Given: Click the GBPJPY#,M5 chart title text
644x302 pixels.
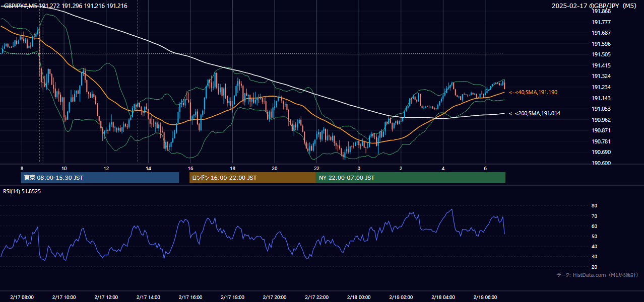Looking at the screenshot, I should [x=66, y=6].
